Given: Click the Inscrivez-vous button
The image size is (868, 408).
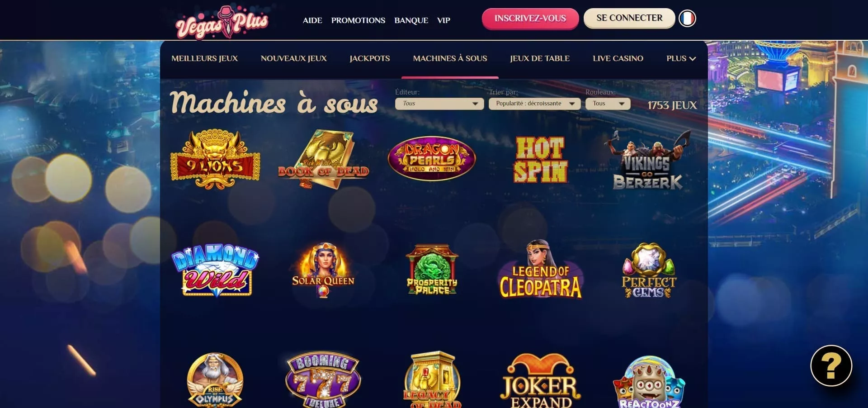Looking at the screenshot, I should tap(530, 19).
